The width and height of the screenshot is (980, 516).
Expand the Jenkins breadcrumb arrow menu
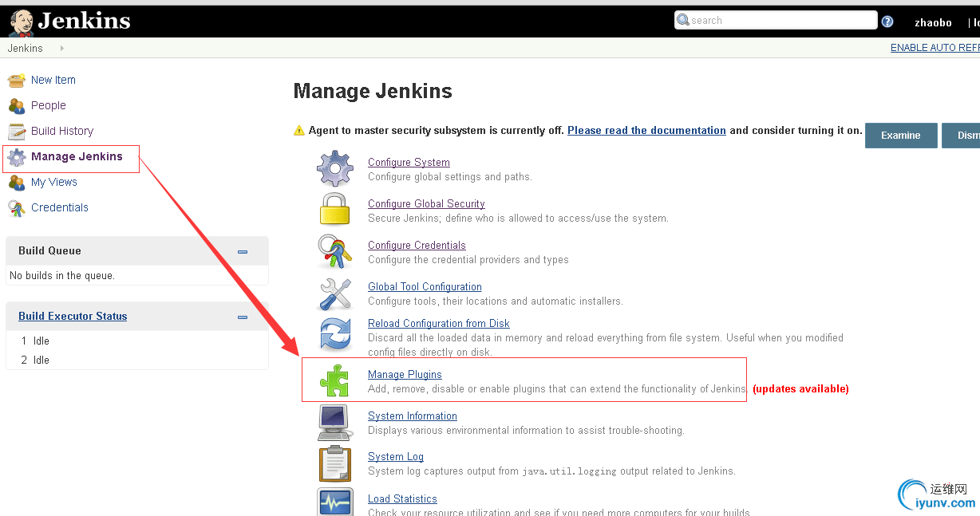[61, 49]
